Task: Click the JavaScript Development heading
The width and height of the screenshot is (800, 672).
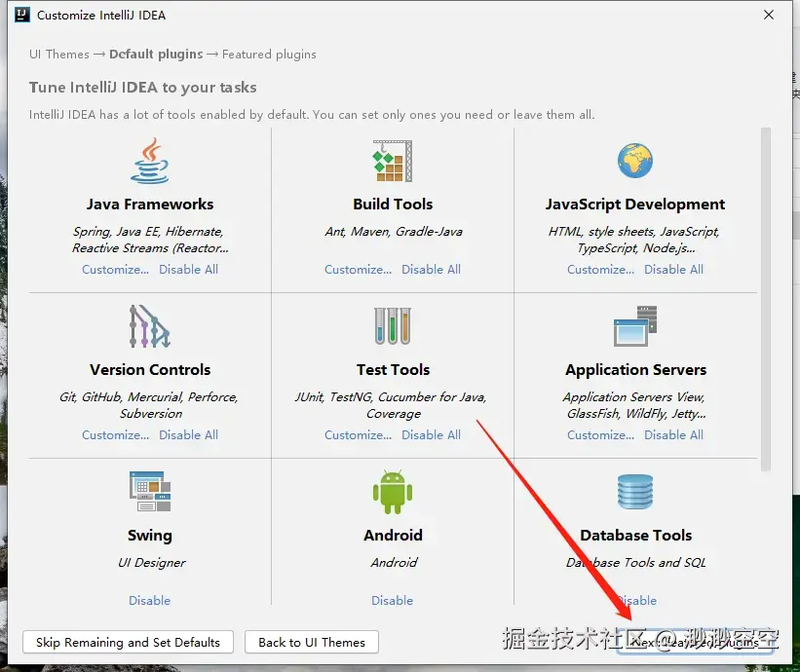Action: [635, 205]
